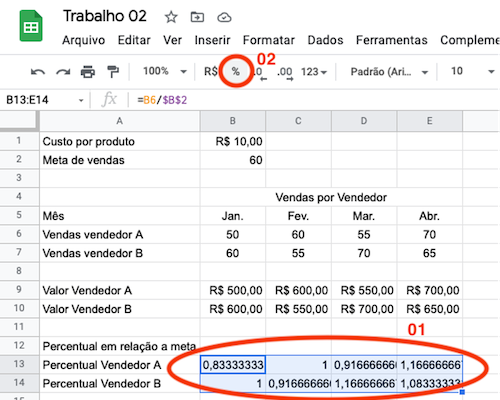500x400 pixels.
Task: Open the Formatar menu
Action: pos(269,40)
